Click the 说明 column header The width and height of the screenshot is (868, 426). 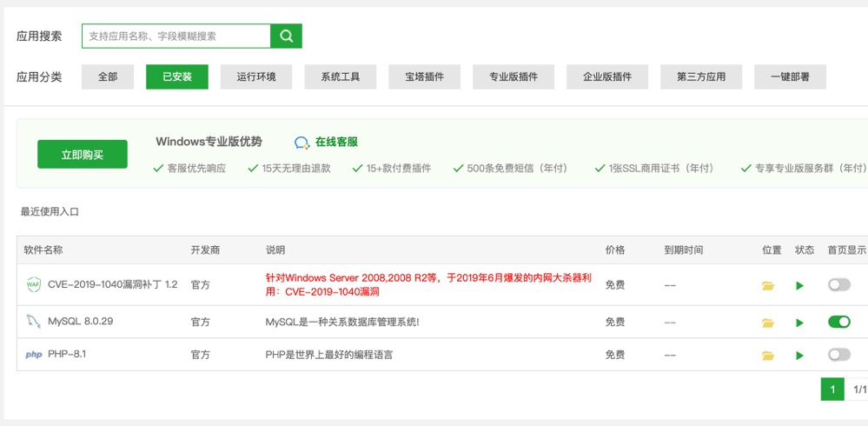275,250
